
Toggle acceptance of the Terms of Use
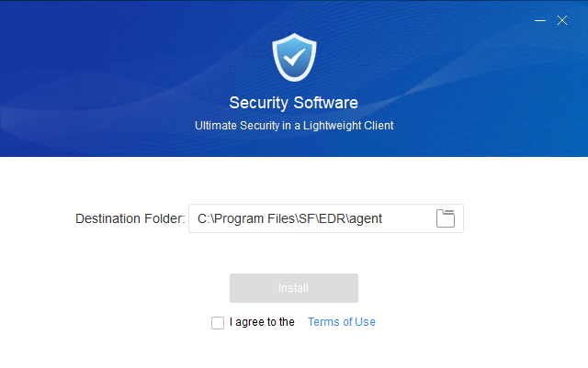pyautogui.click(x=218, y=322)
